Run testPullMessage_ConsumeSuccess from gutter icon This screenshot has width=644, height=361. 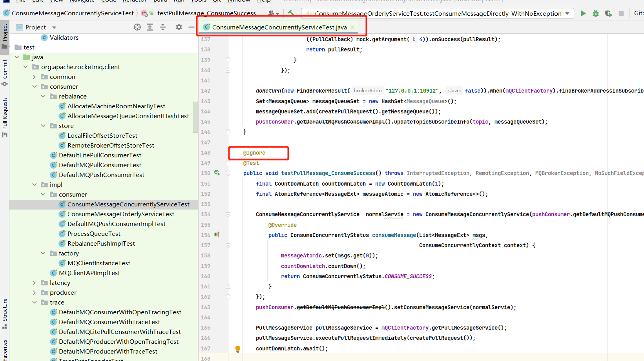coord(217,173)
